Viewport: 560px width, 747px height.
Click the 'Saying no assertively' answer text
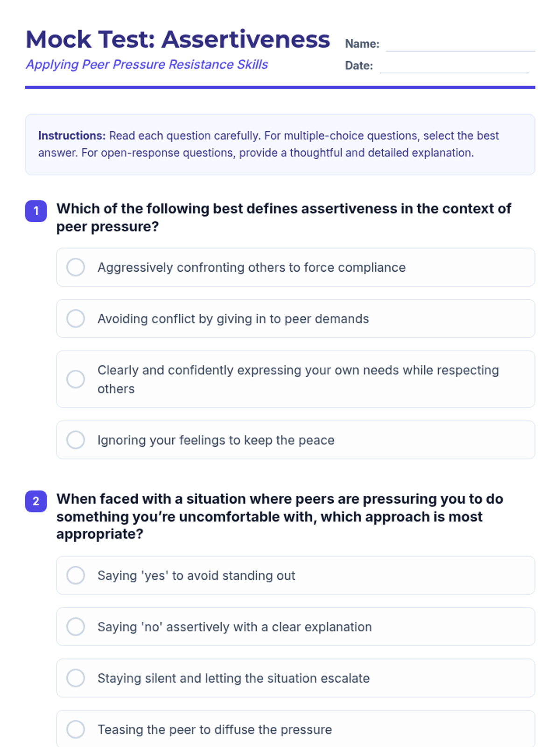235,627
